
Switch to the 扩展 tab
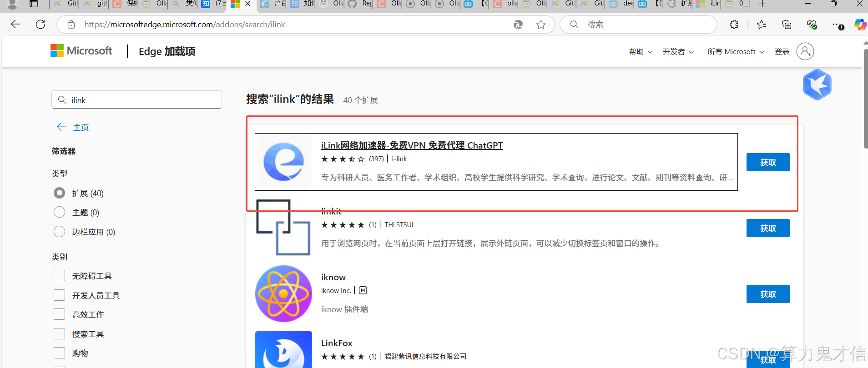[x=679, y=4]
